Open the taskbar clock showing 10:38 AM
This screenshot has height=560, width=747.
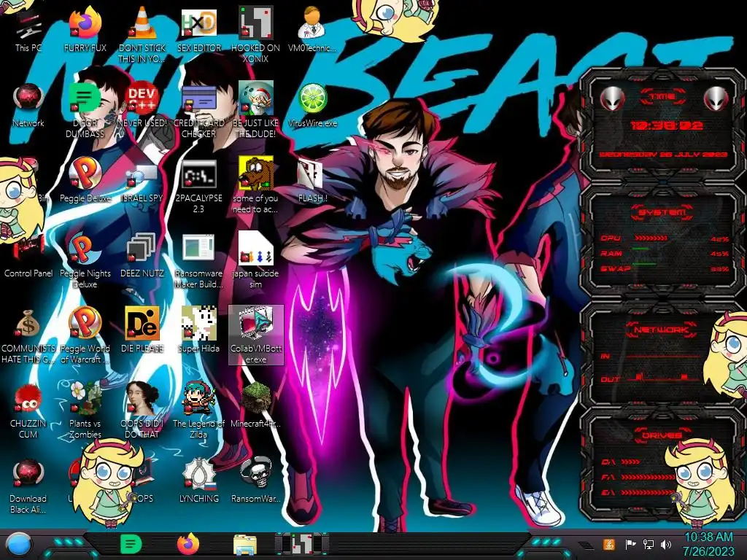pyautogui.click(x=708, y=544)
